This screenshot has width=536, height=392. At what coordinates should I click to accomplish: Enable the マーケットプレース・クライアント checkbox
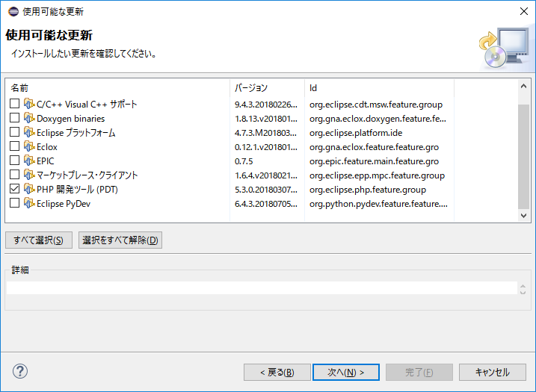tap(15, 175)
